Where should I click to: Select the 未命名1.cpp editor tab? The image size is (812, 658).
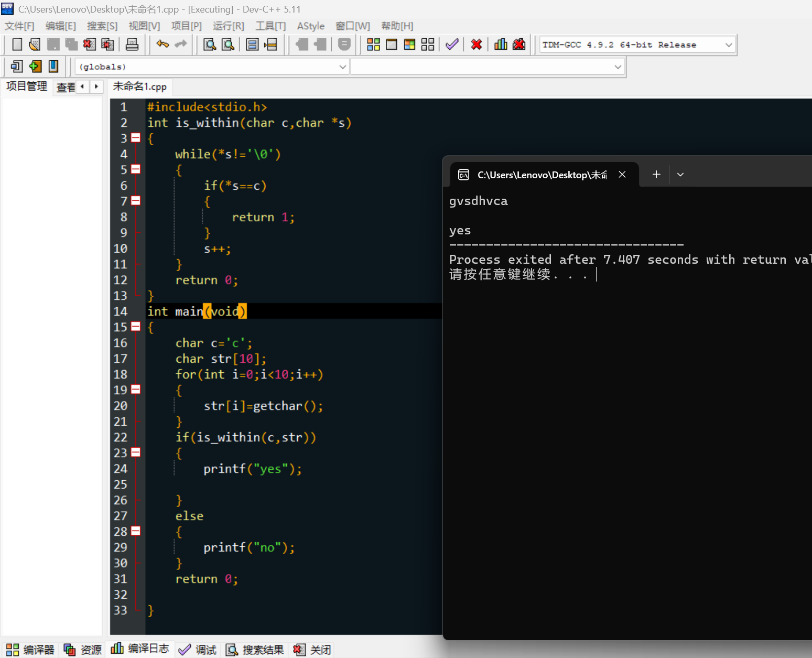[140, 87]
